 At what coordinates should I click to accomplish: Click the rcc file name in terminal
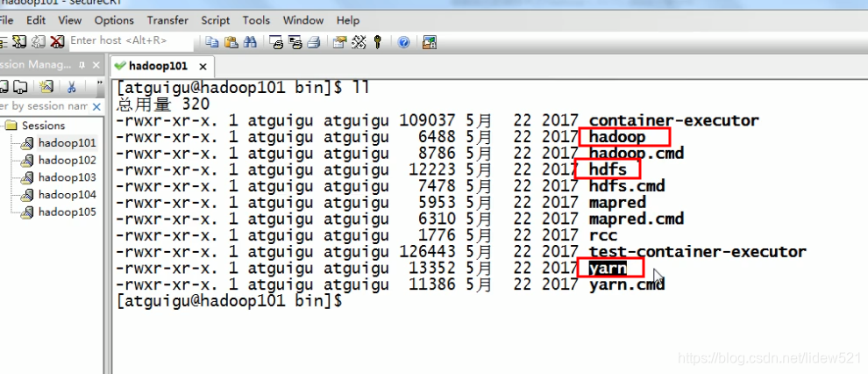click(603, 235)
